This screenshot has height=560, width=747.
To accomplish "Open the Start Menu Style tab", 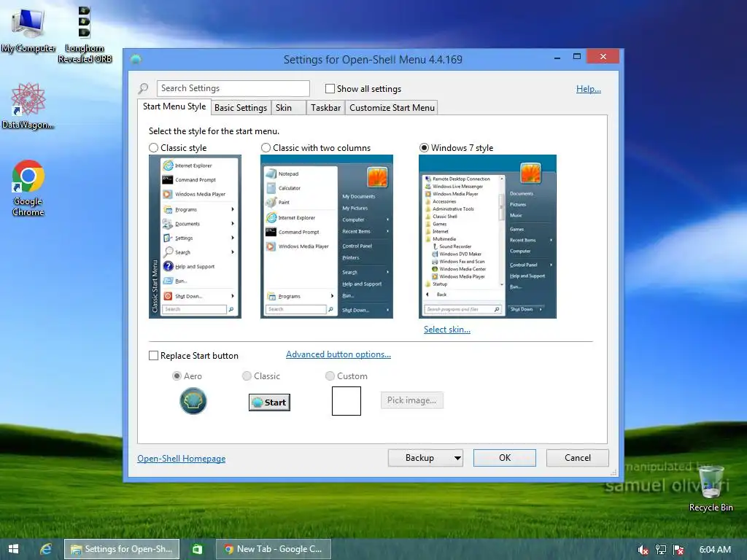I will (174, 106).
